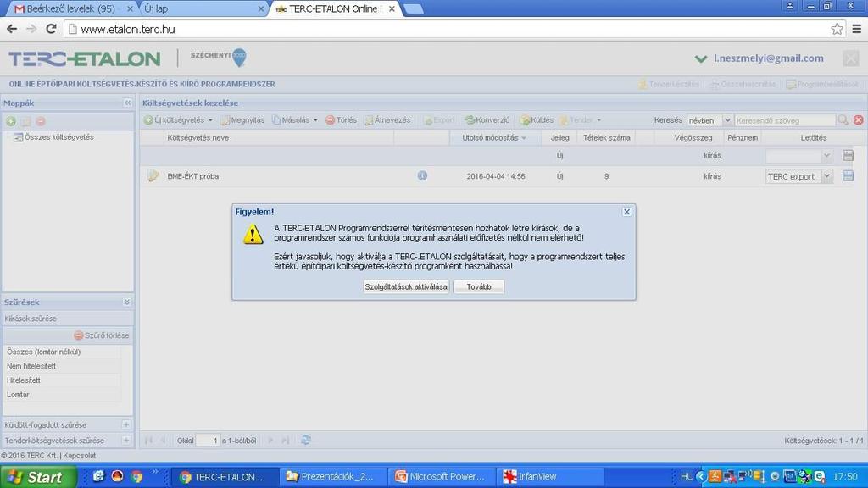The image size is (868, 488).
Task: Click the BME-ÉKT próba budget name
Action: point(192,176)
